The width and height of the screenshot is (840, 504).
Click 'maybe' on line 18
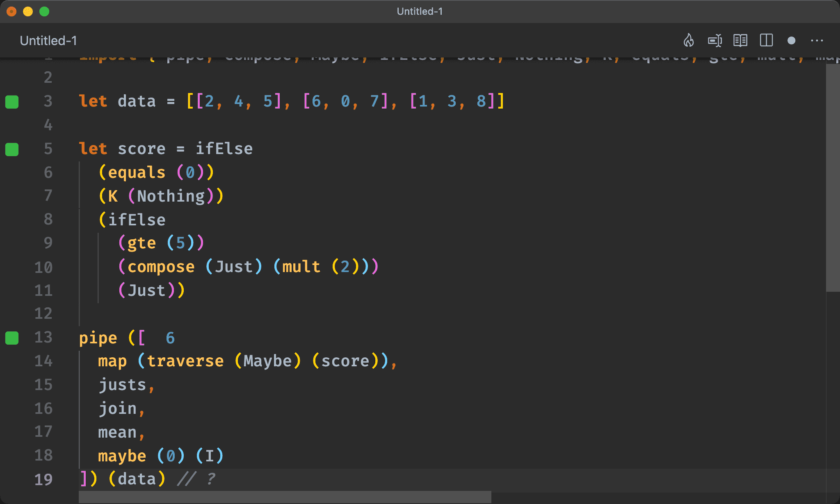(122, 456)
